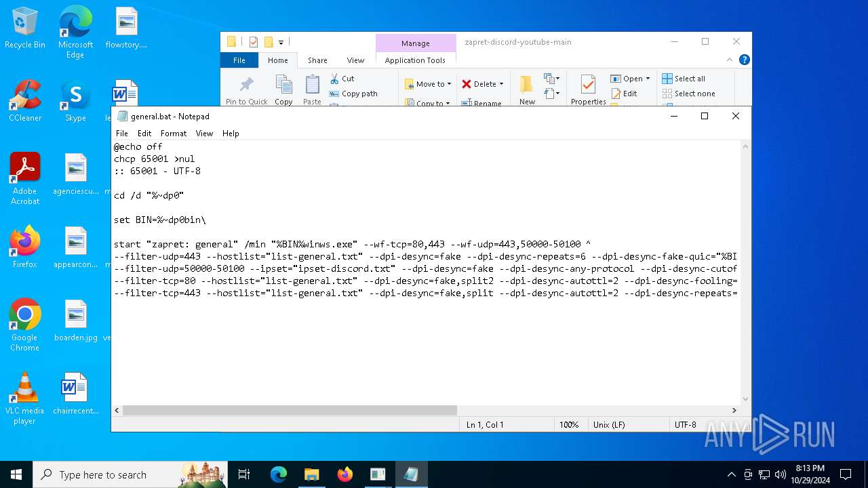The height and width of the screenshot is (488, 868).
Task: Click the Adobe Acrobat desktop icon
Action: (25, 179)
